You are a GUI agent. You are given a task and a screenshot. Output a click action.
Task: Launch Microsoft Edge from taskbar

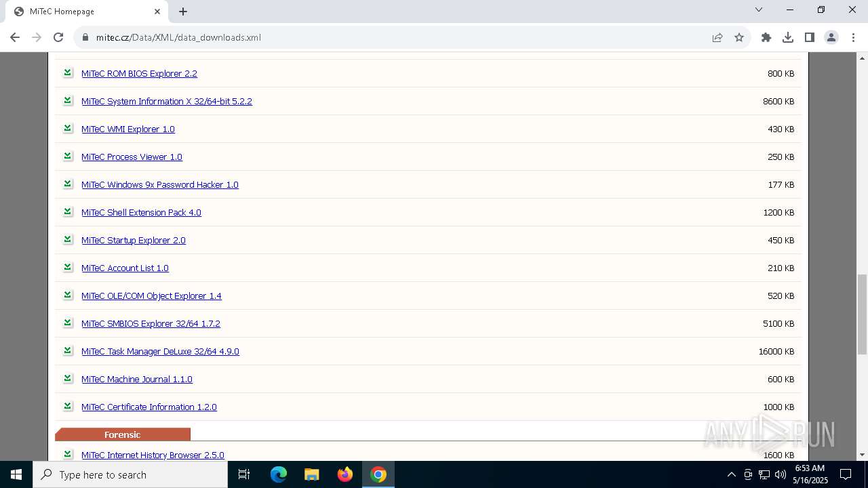tap(279, 474)
